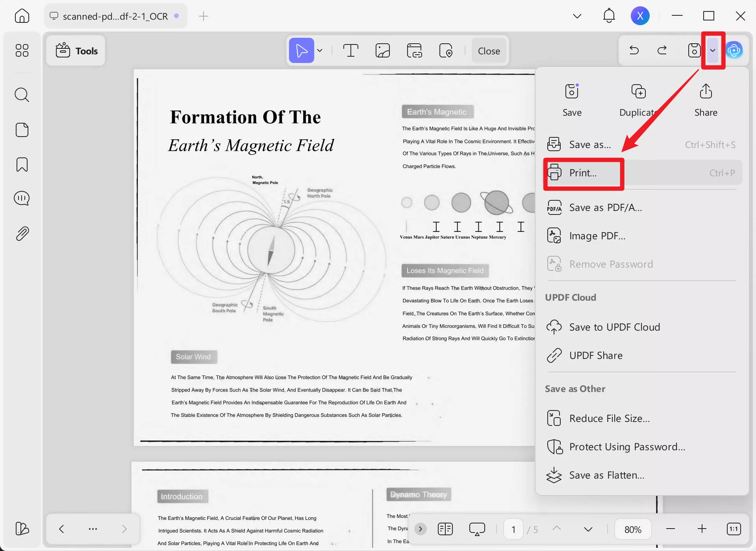Open the attachments paperclip panel
The width and height of the screenshot is (756, 551).
[22, 234]
